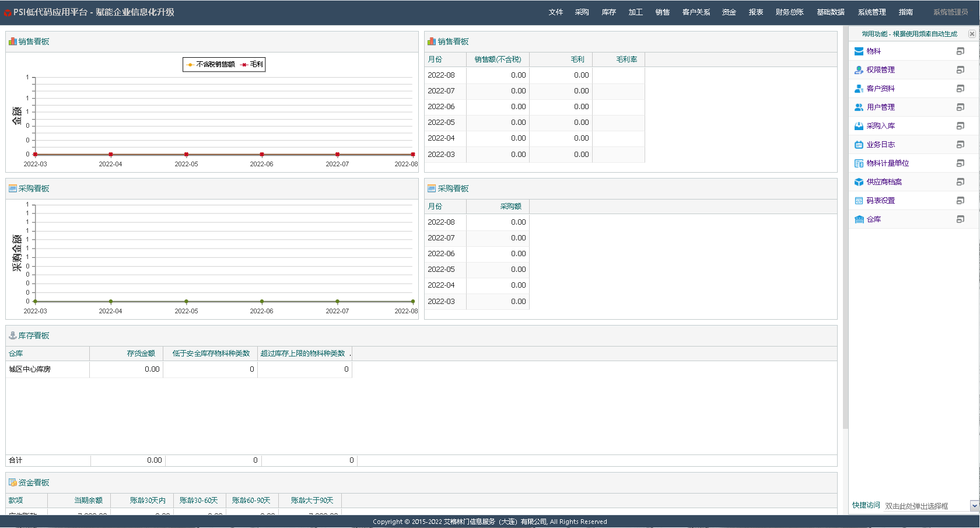Viewport: 980px width, 528px height.
Task: Click the 物料 envelope icon in shortcuts
Action: (859, 51)
